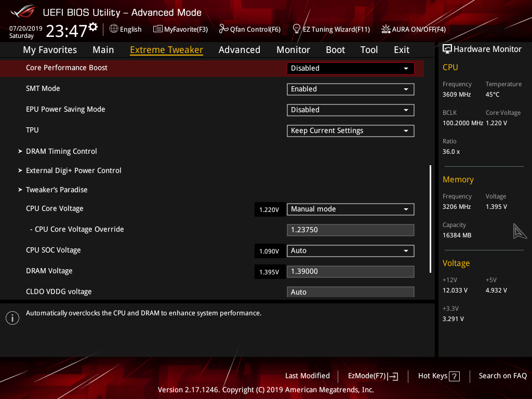Click the MyFavorite list icon

tap(158, 29)
